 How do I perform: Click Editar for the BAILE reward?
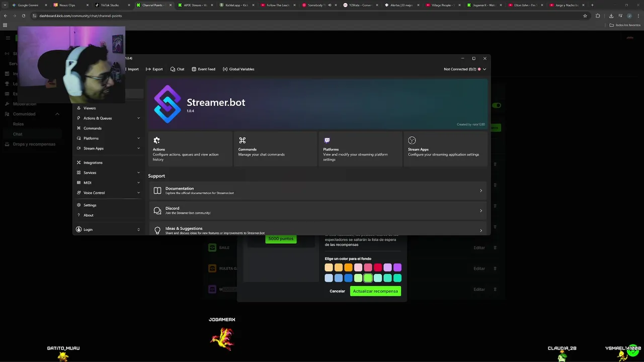pos(479,247)
